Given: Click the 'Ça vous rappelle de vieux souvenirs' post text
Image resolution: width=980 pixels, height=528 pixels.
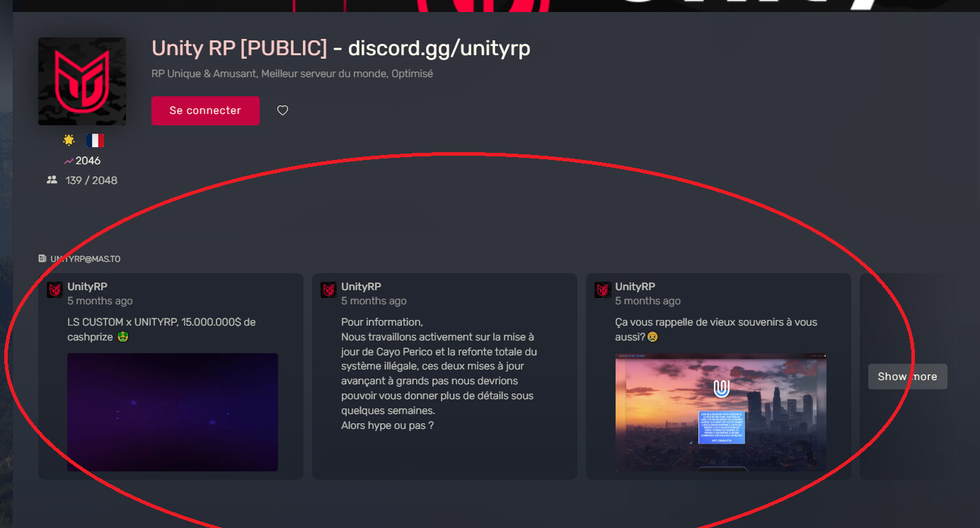Looking at the screenshot, I should click(x=716, y=330).
